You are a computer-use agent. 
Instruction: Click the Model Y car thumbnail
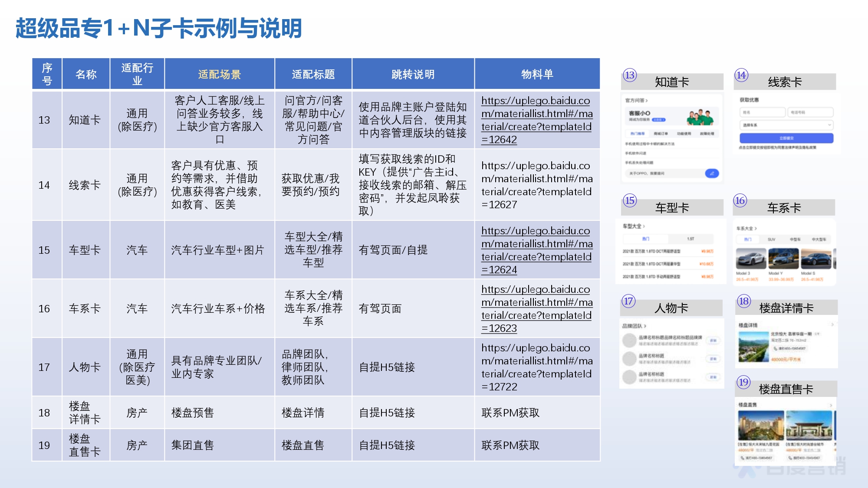tap(783, 259)
